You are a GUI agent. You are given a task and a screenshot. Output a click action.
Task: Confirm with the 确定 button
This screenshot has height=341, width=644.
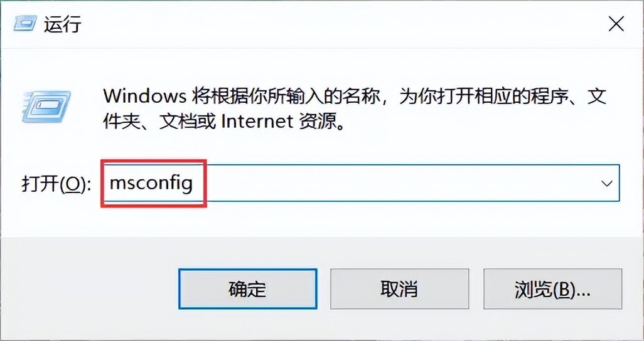(248, 289)
